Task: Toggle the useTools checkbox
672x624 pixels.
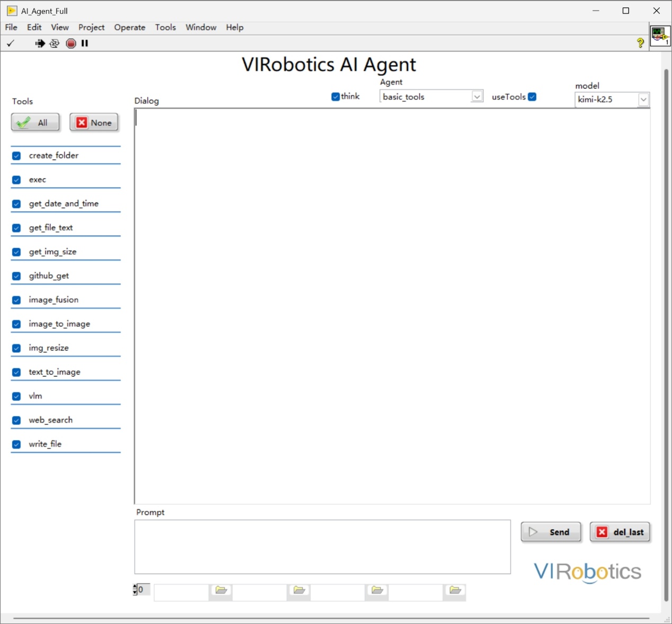Action: 532,97
